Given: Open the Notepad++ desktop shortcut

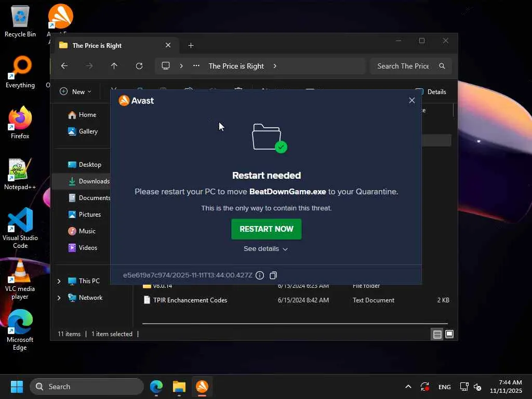Looking at the screenshot, I should [x=20, y=174].
